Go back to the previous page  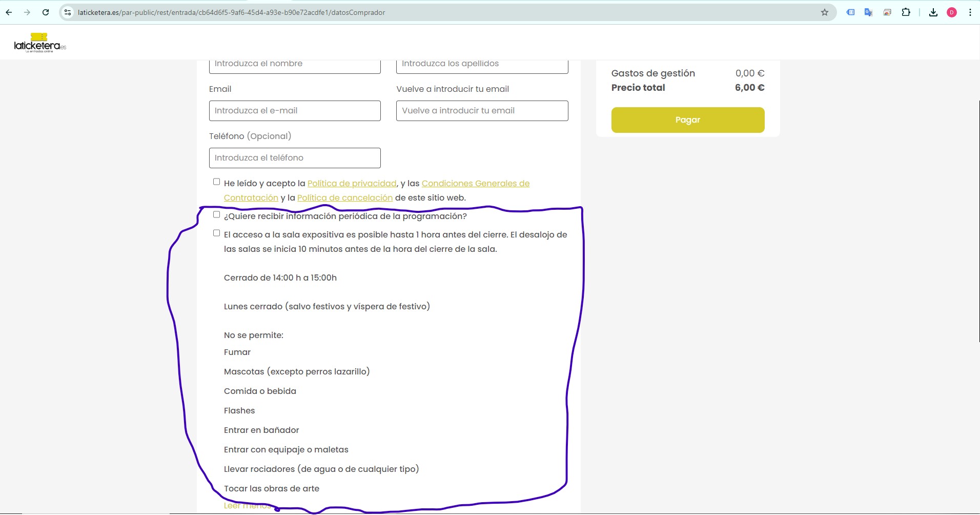click(x=9, y=12)
